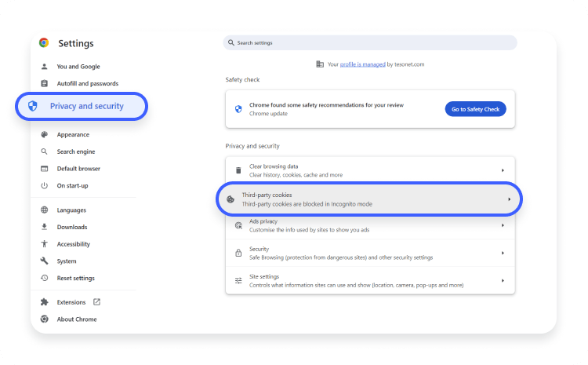The image size is (588, 365).
Task: Click the Go to Safety Check button
Action: point(476,109)
